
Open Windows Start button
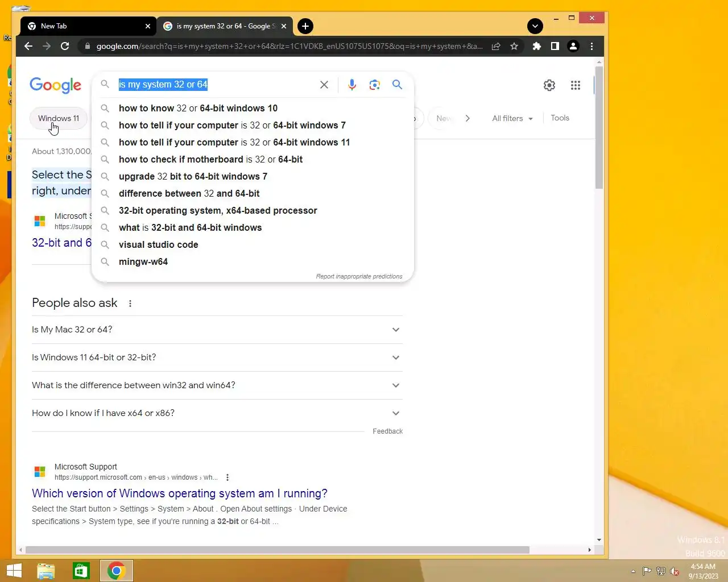14,571
